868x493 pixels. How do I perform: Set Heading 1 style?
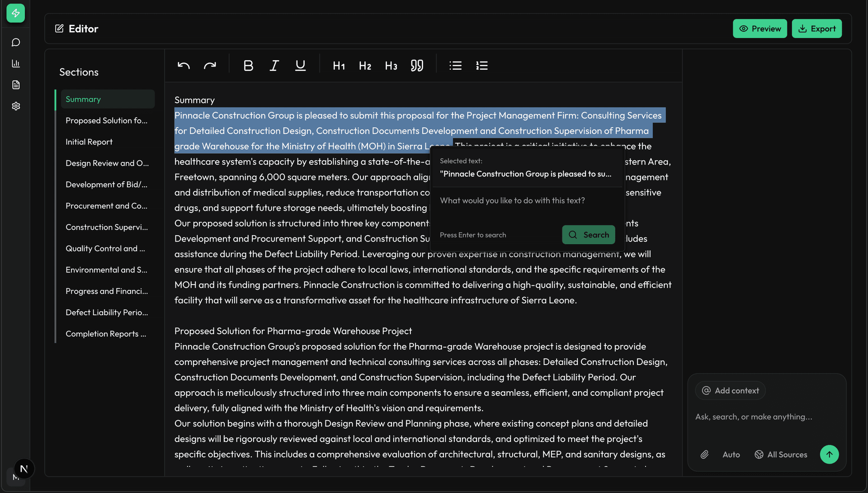pos(339,66)
